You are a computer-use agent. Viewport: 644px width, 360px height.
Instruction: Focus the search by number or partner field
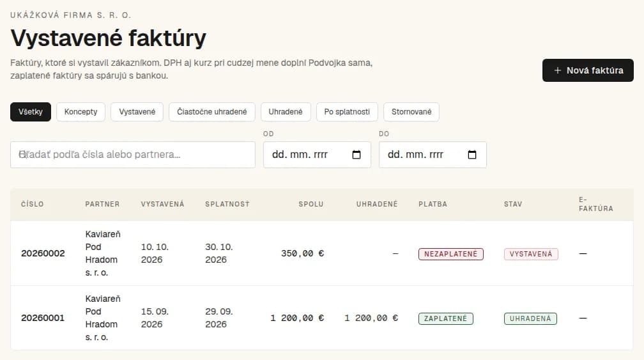(x=133, y=155)
